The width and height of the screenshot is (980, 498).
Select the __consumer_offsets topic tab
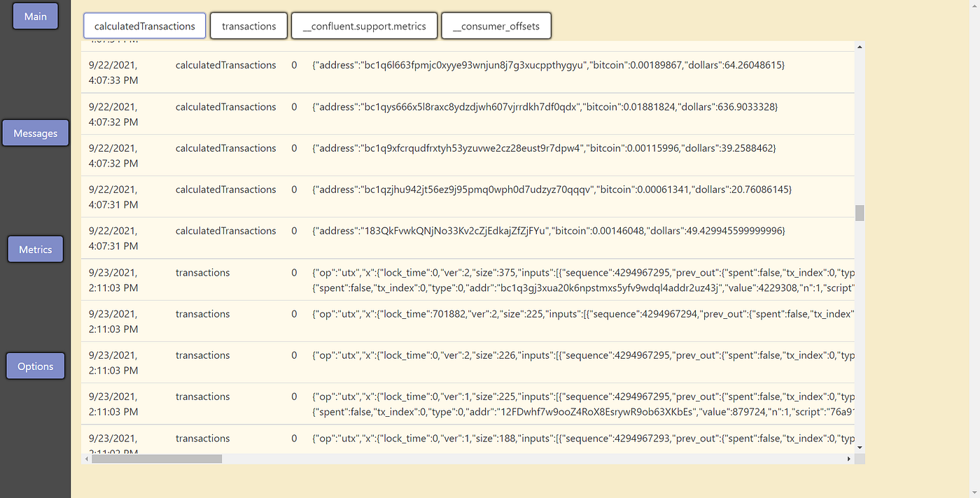coord(496,25)
